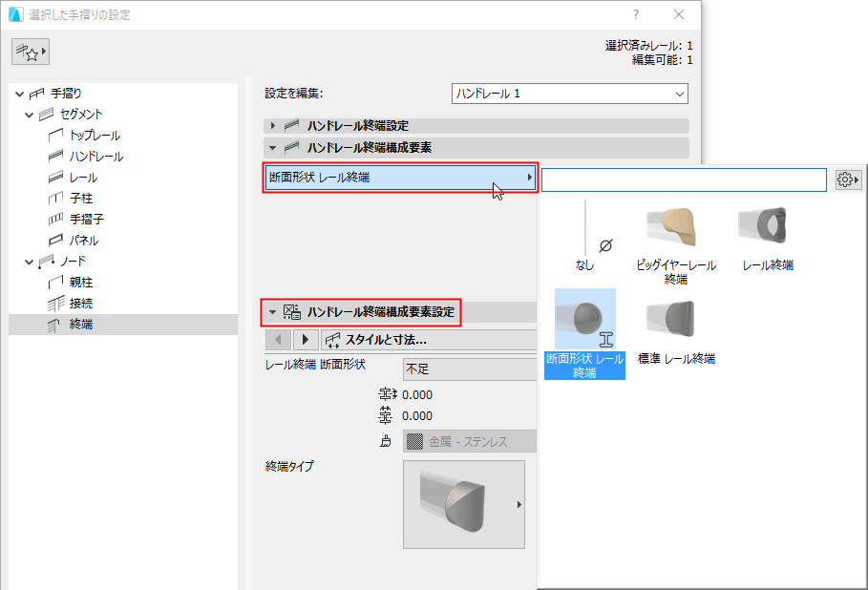Image resolution: width=868 pixels, height=590 pixels.
Task: Select 親柱 text in tree
Action: (81, 283)
